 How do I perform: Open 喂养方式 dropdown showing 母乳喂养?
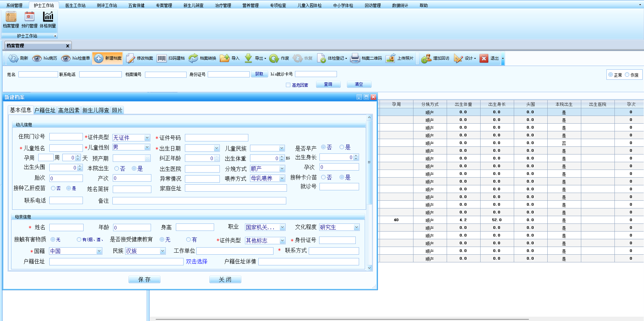pyautogui.click(x=282, y=178)
